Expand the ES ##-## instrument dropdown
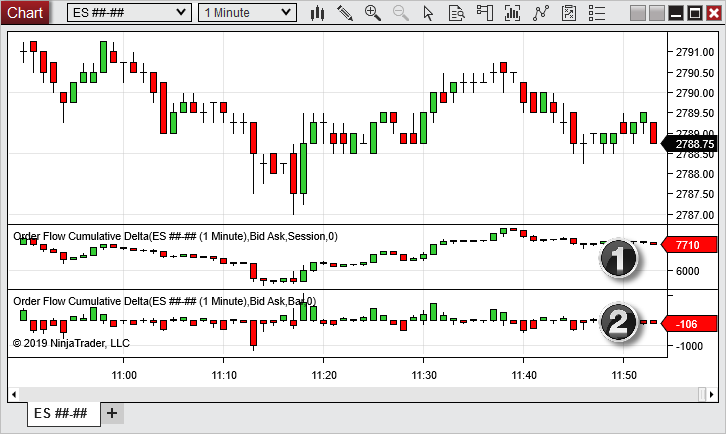Image resolution: width=726 pixels, height=434 pixels. 128,12
